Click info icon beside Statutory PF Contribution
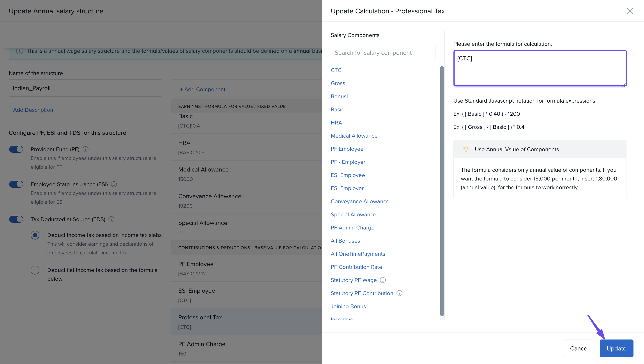The width and height of the screenshot is (644, 364). coord(400,293)
